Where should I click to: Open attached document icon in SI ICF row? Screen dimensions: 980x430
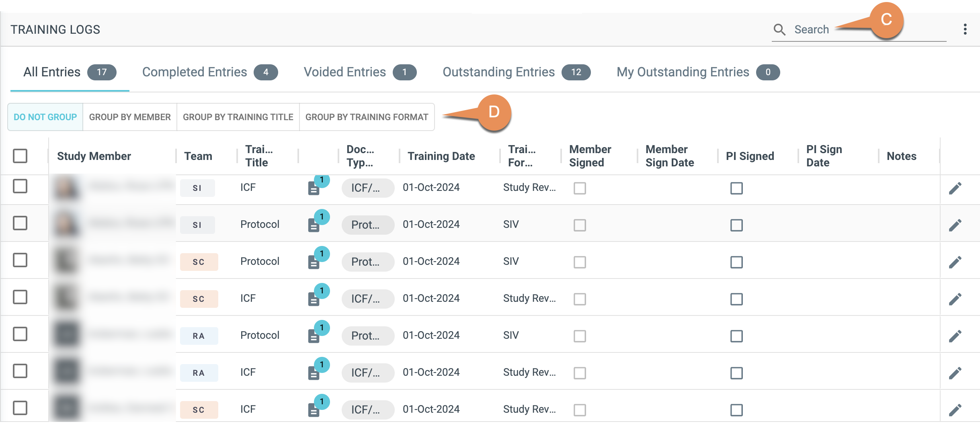tap(314, 188)
